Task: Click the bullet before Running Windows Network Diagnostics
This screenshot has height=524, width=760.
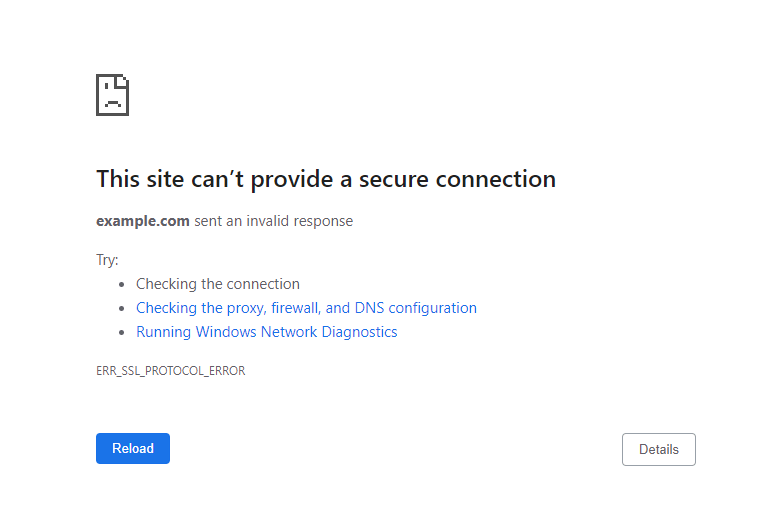Action: coord(122,332)
